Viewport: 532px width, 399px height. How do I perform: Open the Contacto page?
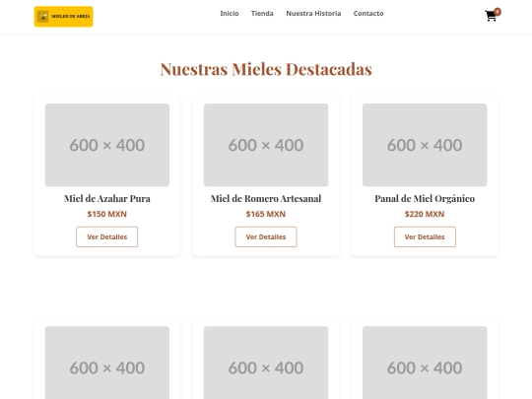click(x=368, y=13)
